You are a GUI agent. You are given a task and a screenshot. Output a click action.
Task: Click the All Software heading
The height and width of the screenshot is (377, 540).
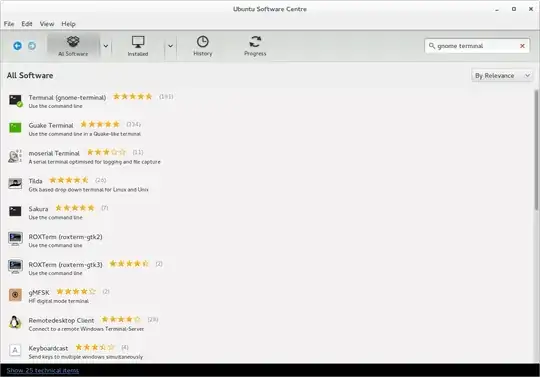pos(30,75)
